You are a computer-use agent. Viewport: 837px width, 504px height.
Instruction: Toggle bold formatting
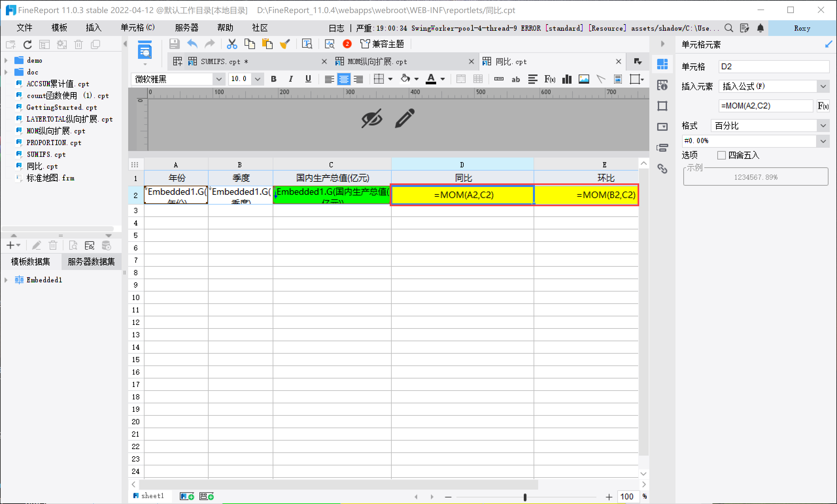coord(273,79)
